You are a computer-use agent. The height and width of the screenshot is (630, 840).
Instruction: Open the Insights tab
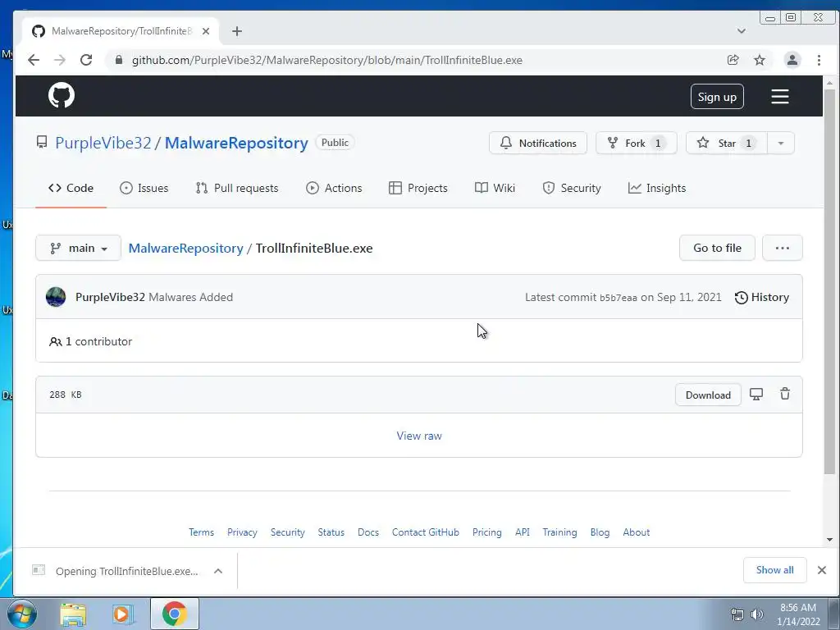point(657,188)
